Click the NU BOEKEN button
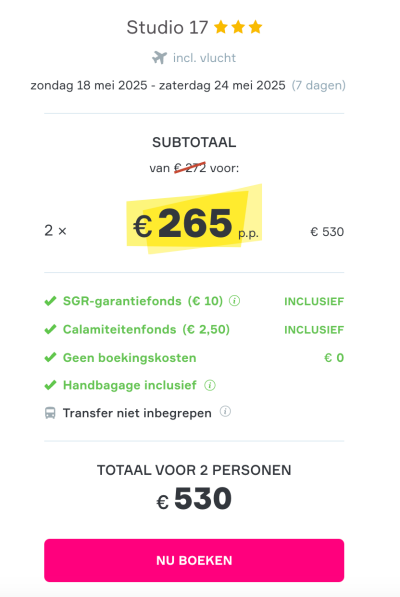The width and height of the screenshot is (400, 597). [194, 560]
